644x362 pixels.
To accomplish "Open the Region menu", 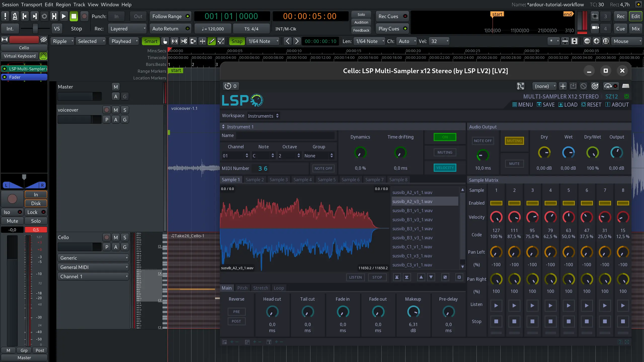I will point(63,5).
